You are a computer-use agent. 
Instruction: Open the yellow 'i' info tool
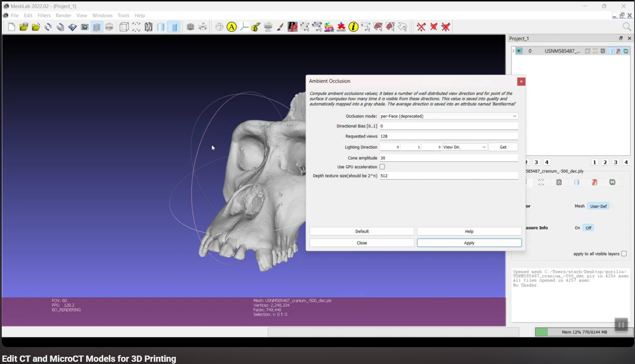pos(354,27)
